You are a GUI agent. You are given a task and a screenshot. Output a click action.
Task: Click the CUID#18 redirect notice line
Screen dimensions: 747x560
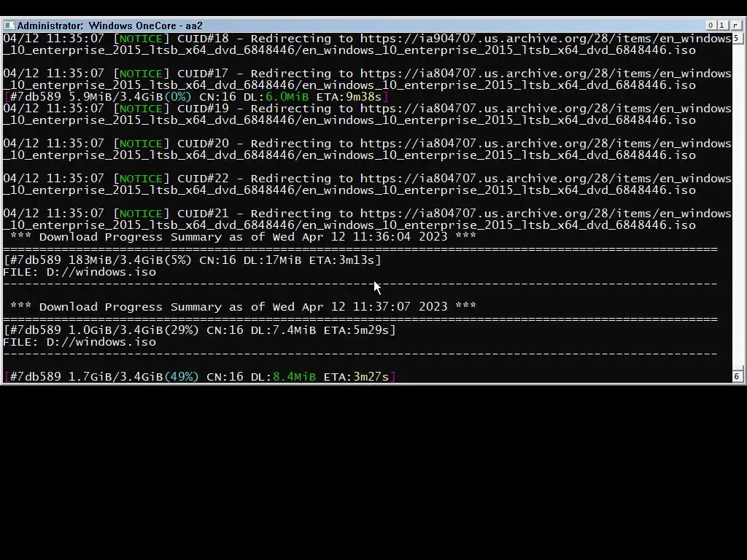[x=368, y=44]
